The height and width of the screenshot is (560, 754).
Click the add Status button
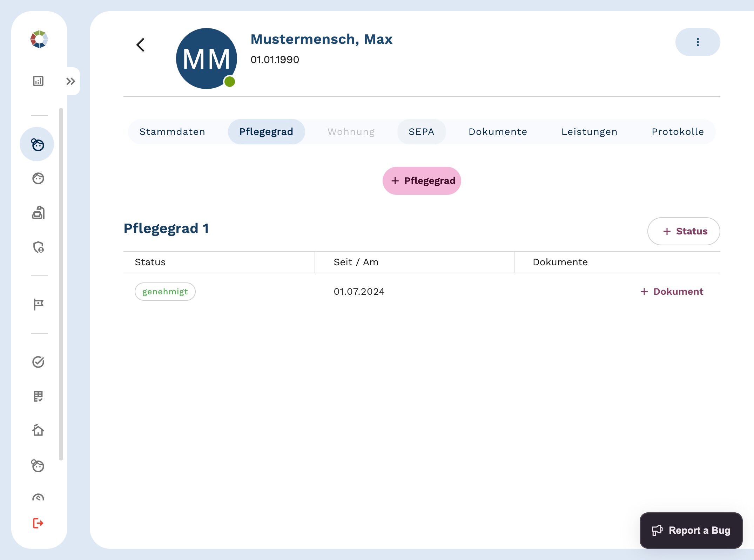(x=684, y=231)
